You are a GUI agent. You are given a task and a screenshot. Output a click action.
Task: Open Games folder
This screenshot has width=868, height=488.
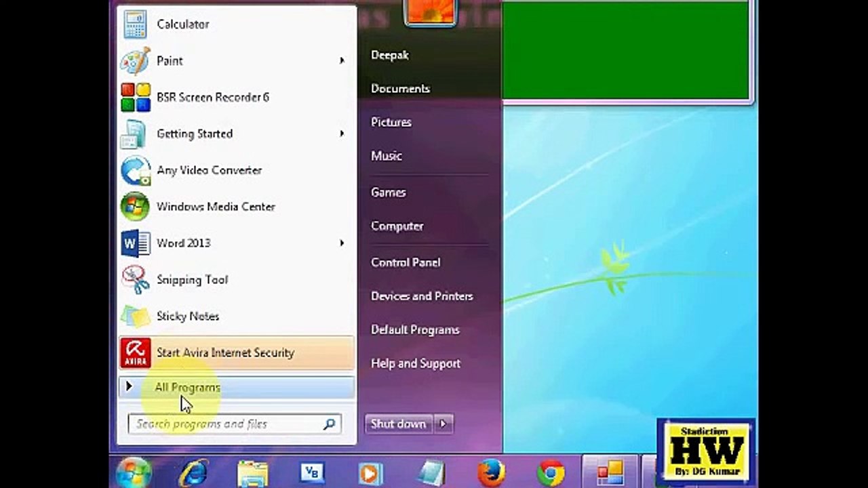(389, 192)
